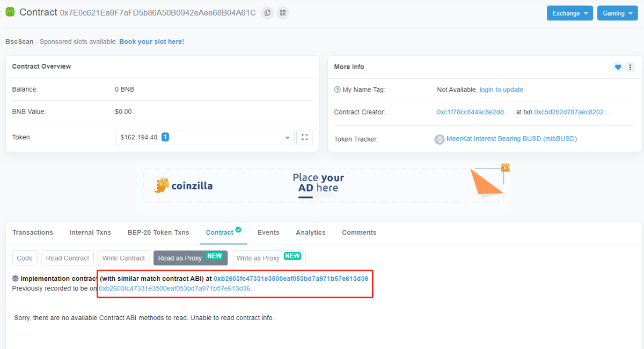Open the previously recorded implementation address link
This screenshot has height=349, width=644.
click(174, 288)
